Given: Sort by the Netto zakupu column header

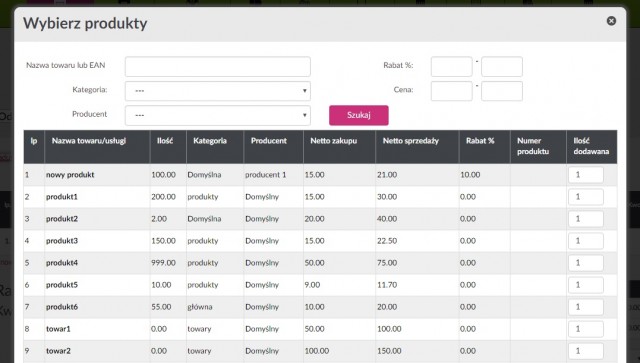Looking at the screenshot, I should pyautogui.click(x=333, y=141).
